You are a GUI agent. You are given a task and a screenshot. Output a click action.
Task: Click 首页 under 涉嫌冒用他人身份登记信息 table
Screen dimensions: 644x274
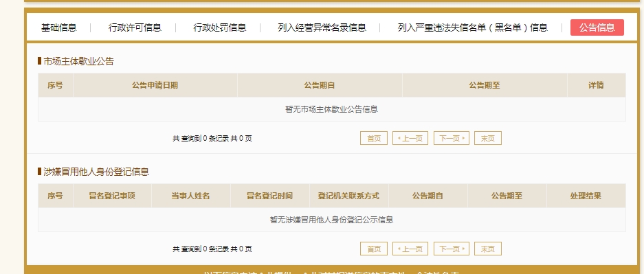tap(374, 249)
